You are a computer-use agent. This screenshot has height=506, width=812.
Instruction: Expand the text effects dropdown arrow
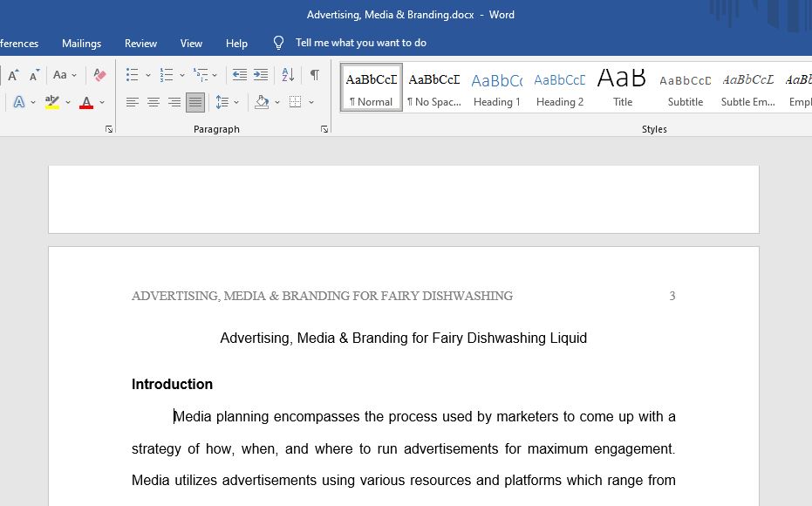coord(33,103)
